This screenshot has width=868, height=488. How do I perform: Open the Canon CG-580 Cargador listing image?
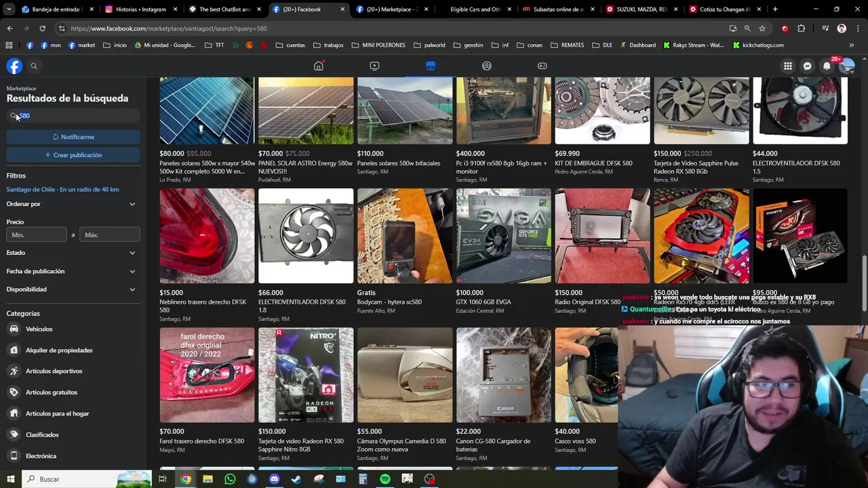click(503, 375)
